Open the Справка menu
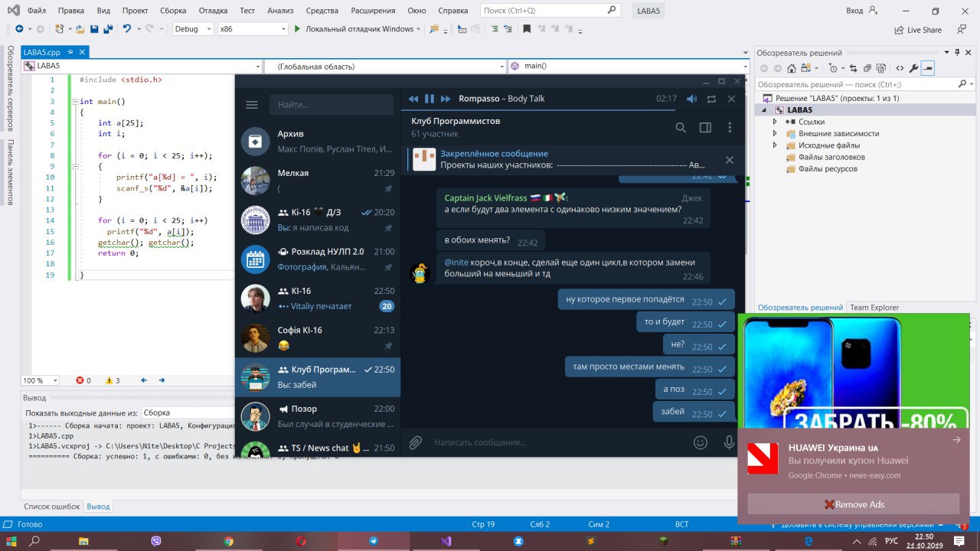Viewport: 980px width, 551px height. 453,11
